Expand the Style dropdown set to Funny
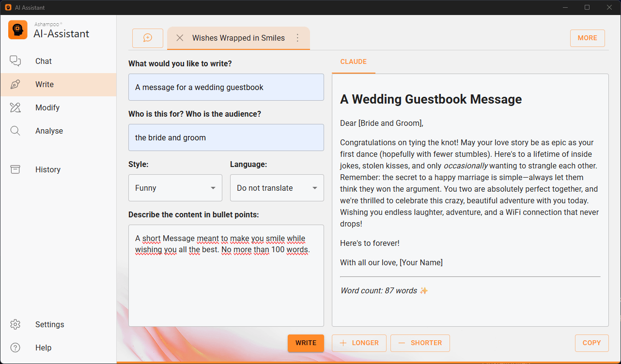This screenshot has width=621, height=364. coord(175,188)
